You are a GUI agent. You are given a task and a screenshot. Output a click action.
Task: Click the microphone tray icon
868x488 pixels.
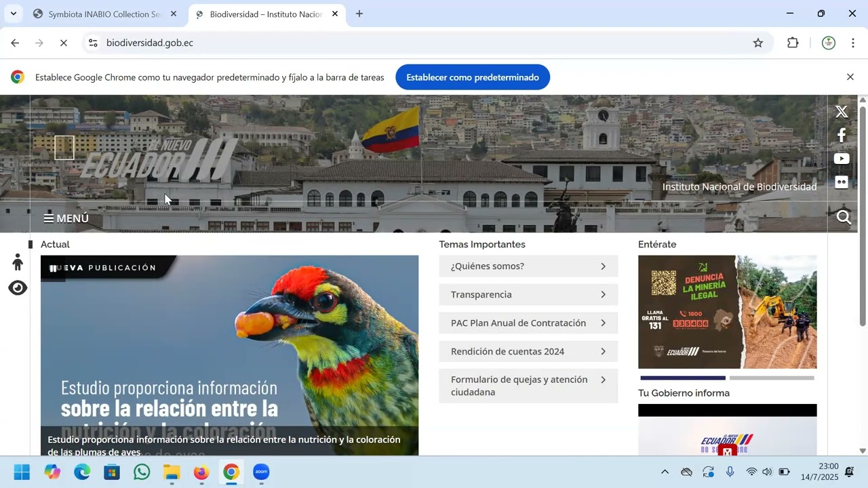coord(730,472)
